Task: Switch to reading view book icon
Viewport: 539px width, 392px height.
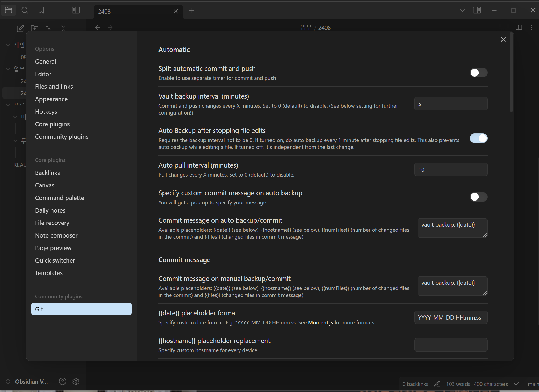Action: pyautogui.click(x=518, y=27)
